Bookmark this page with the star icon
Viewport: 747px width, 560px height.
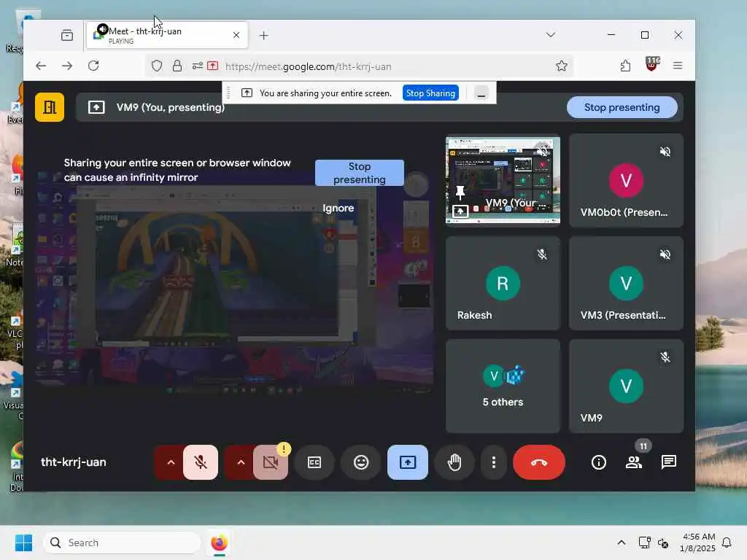562,66
